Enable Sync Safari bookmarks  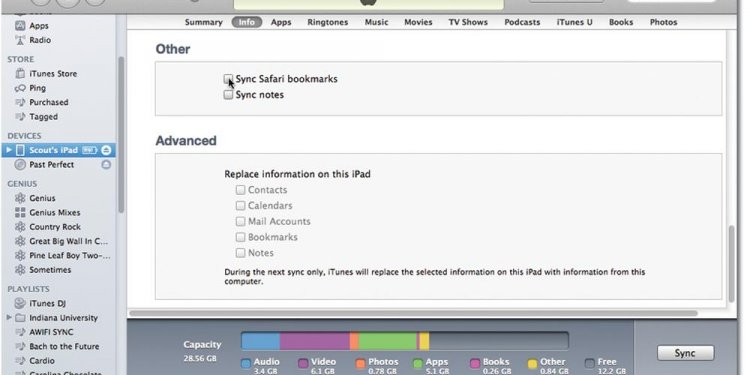pos(229,79)
